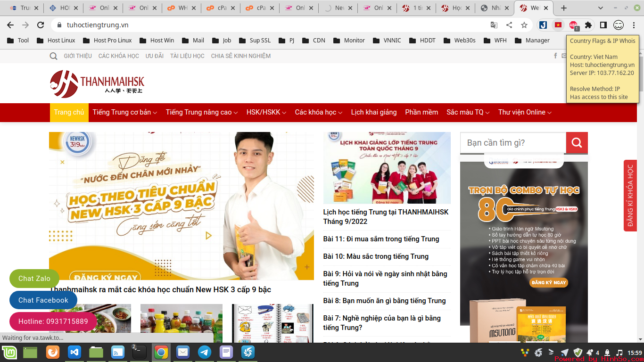Click the browser forward arrow
Screen dimensions: 644x362
tap(25, 25)
